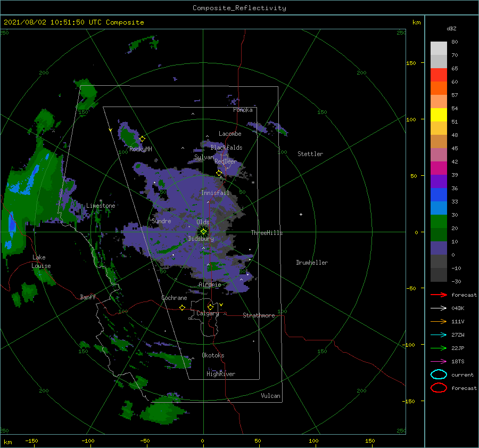The image size is (479, 448).
Task: Click the Banff town label
Action: click(88, 297)
